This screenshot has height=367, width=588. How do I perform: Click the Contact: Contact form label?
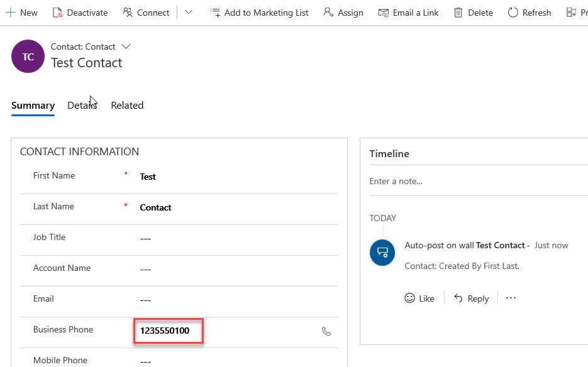83,47
